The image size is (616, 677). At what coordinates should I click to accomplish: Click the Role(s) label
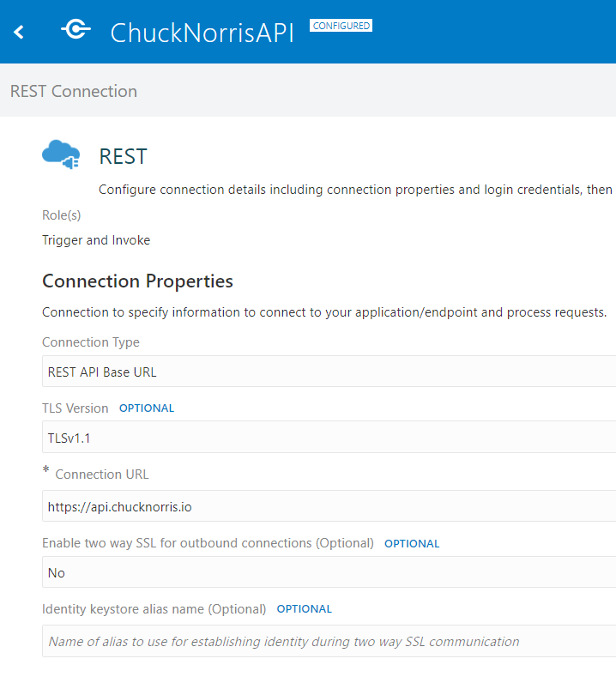click(61, 215)
